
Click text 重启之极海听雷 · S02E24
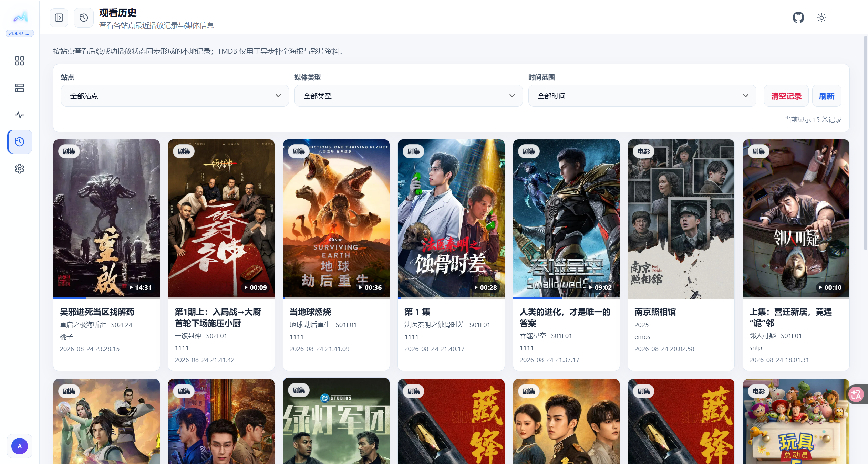pyautogui.click(x=96, y=325)
